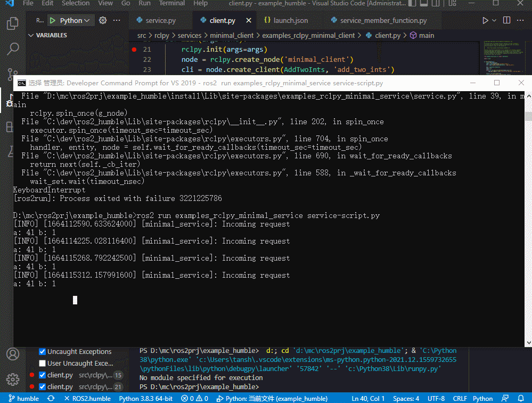Click the rclpy breadcrumb segment
Image resolution: width=532 pixels, height=403 pixels.
pos(162,36)
